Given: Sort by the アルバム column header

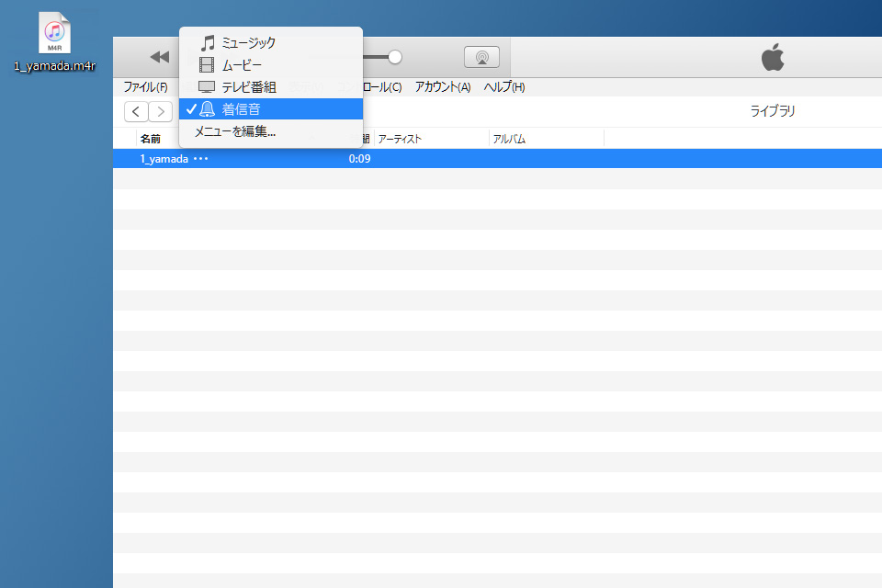Looking at the screenshot, I should click(x=509, y=139).
